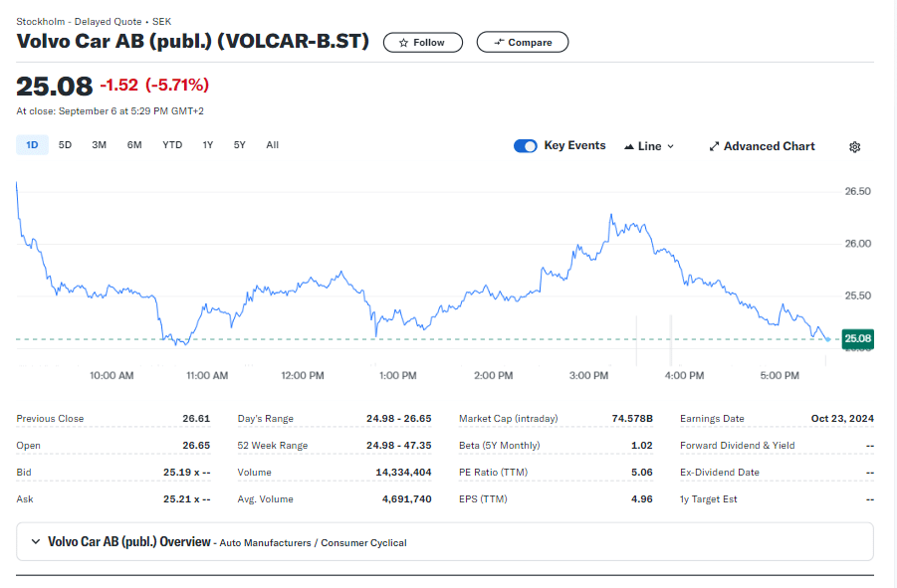Select the All time range tab
Image resolution: width=897 pixels, height=588 pixels.
click(273, 145)
